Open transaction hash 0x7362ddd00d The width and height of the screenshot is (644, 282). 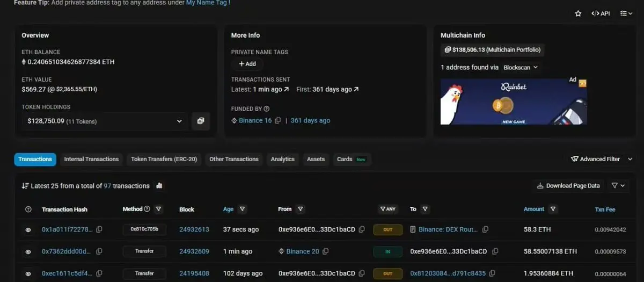tap(66, 251)
